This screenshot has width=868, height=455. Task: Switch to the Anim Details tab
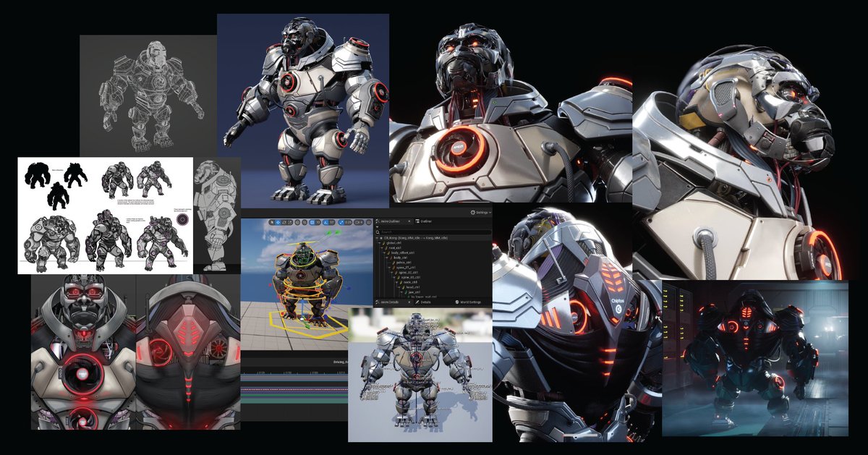tap(389, 302)
